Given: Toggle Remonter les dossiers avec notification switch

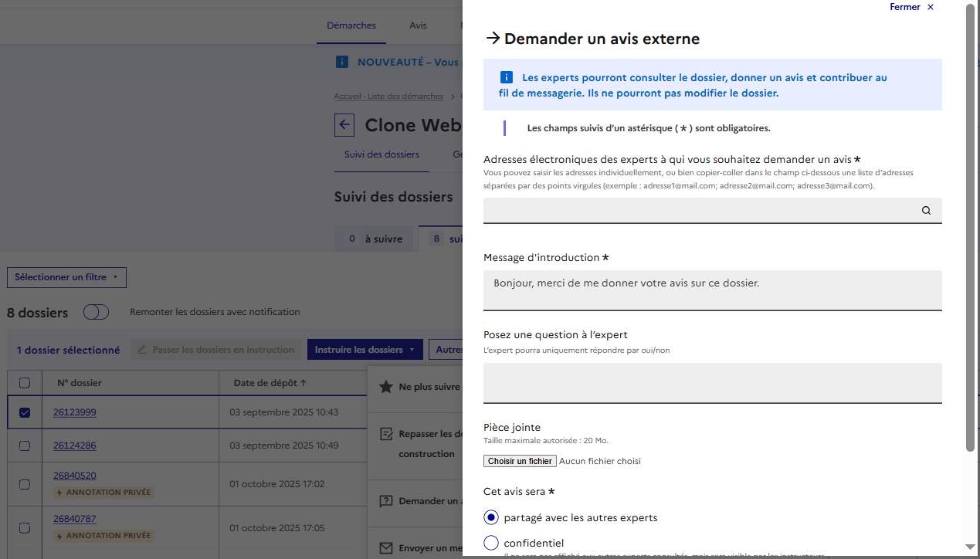Looking at the screenshot, I should click(97, 312).
